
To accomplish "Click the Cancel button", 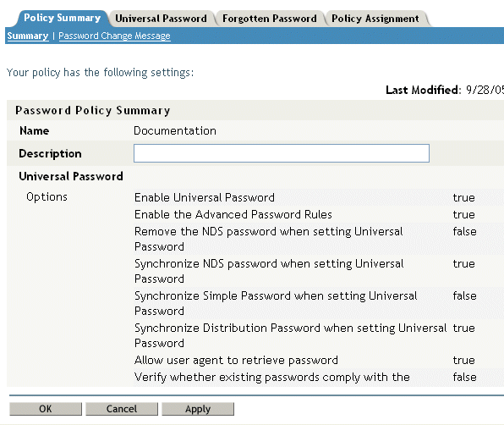I will (x=122, y=409).
